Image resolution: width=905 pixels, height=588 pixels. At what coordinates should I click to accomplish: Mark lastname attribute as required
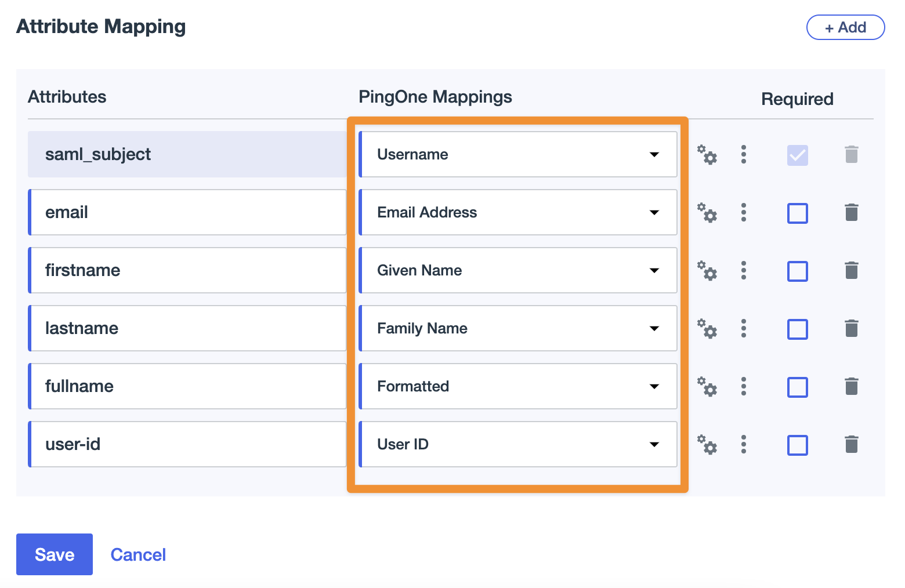click(798, 329)
